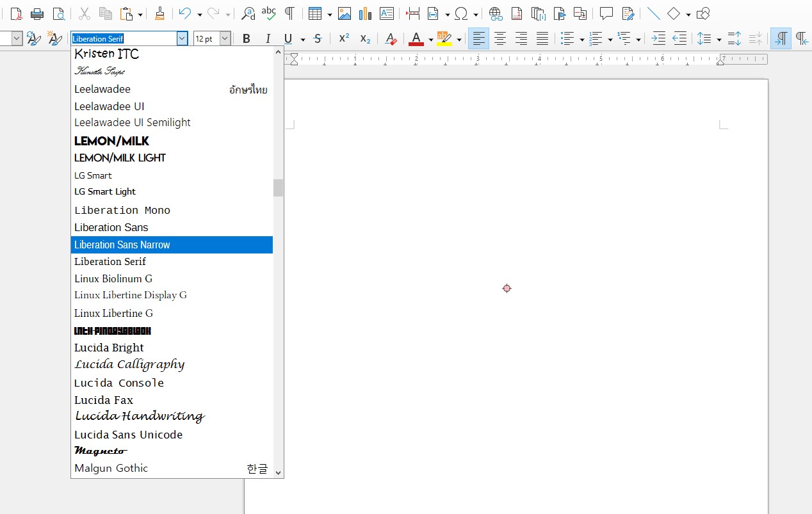Align paragraph left
Viewport: 812px width, 514px height.
tap(479, 39)
